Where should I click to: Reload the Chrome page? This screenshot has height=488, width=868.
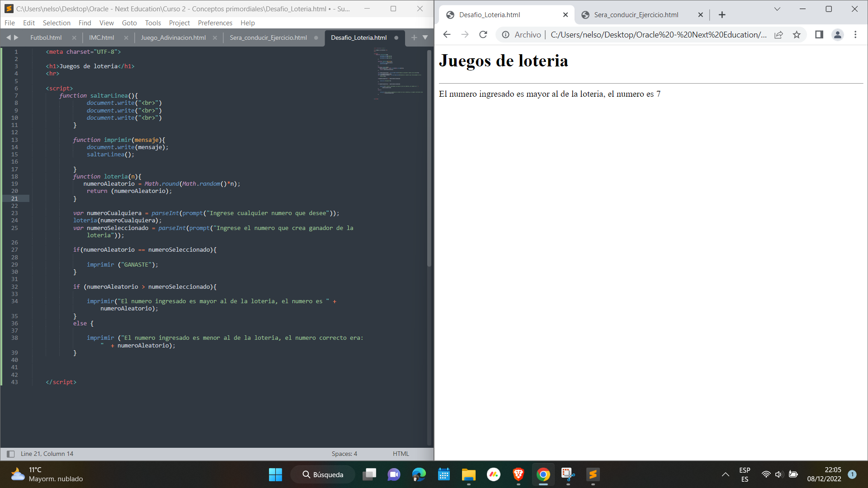(x=483, y=35)
